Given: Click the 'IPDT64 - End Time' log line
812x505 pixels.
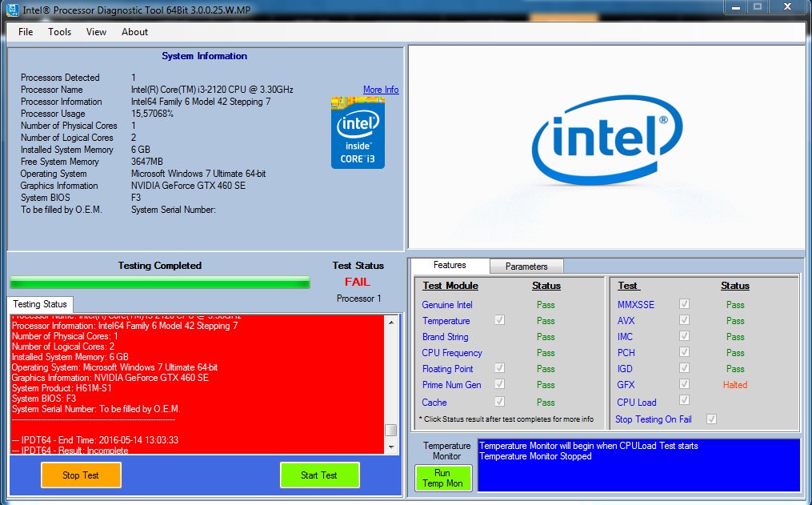Looking at the screenshot, I should point(94,439).
